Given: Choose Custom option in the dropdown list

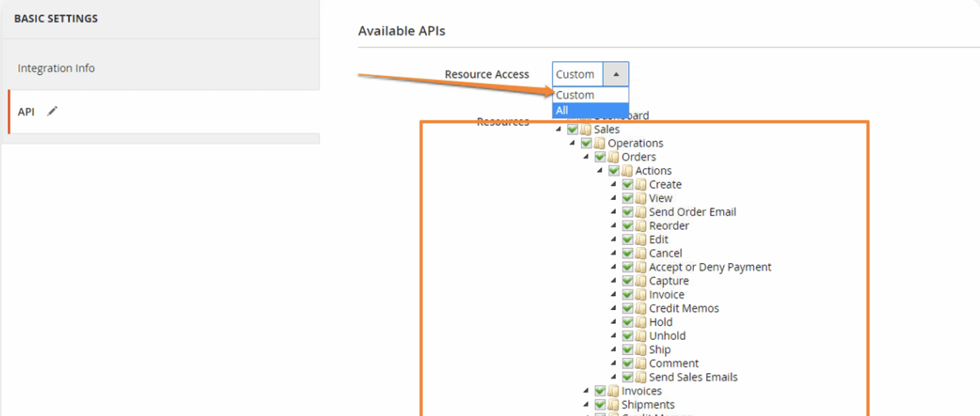Looking at the screenshot, I should (x=590, y=95).
